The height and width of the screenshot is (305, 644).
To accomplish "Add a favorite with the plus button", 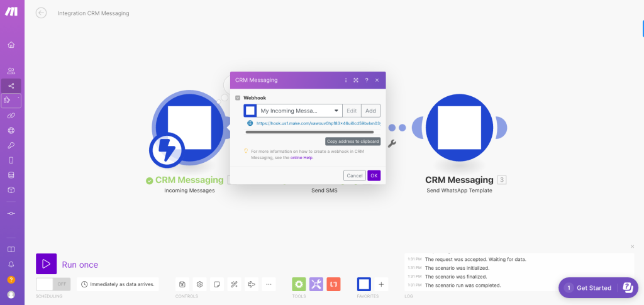I will [381, 284].
